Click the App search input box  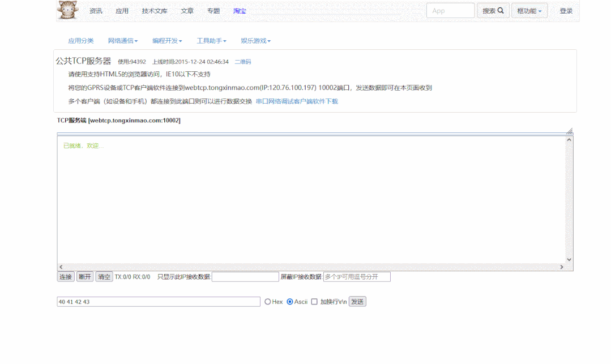point(450,11)
